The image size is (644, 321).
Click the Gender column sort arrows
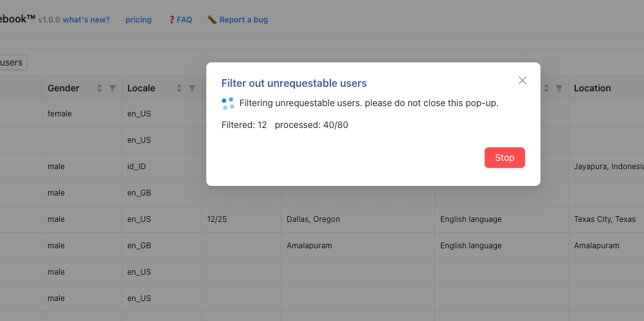[x=100, y=88]
